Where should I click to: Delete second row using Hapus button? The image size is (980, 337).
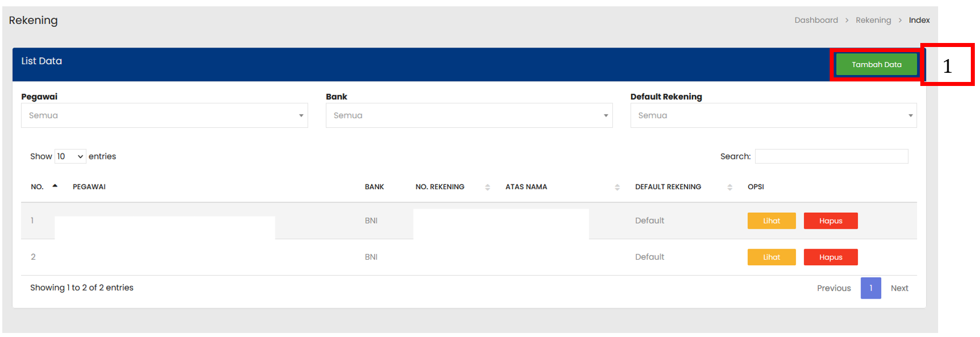point(830,257)
